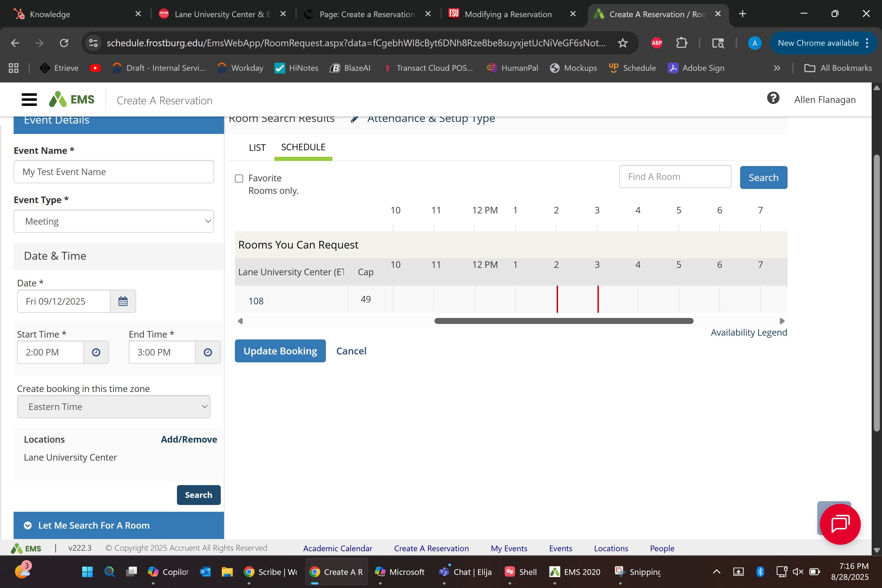Viewport: 882px width, 588px height.
Task: Open AdBlock Plus extension icon
Action: (657, 43)
